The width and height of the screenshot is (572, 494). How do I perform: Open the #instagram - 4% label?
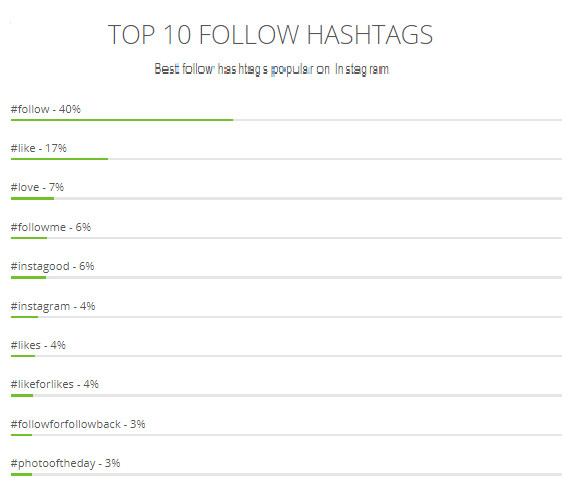53,306
